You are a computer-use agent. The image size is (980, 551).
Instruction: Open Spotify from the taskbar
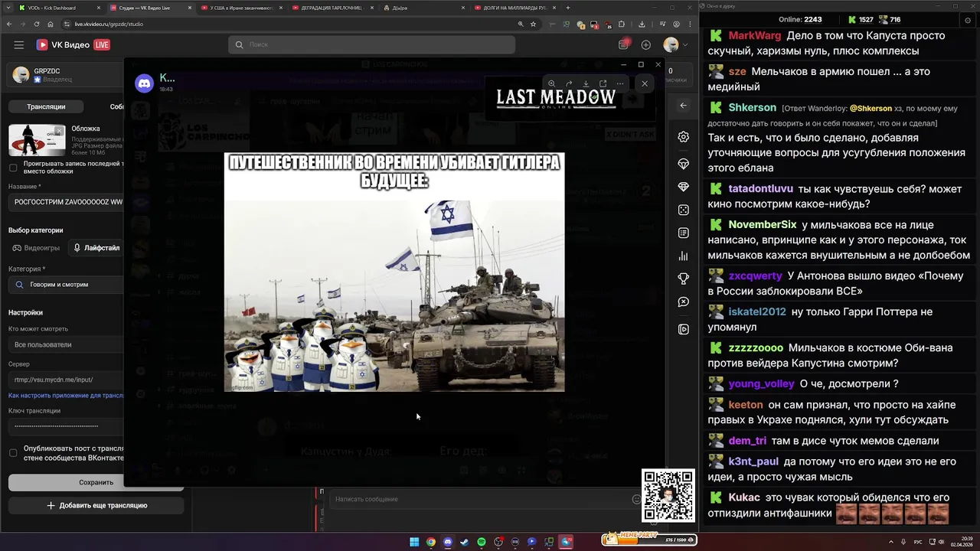click(482, 542)
